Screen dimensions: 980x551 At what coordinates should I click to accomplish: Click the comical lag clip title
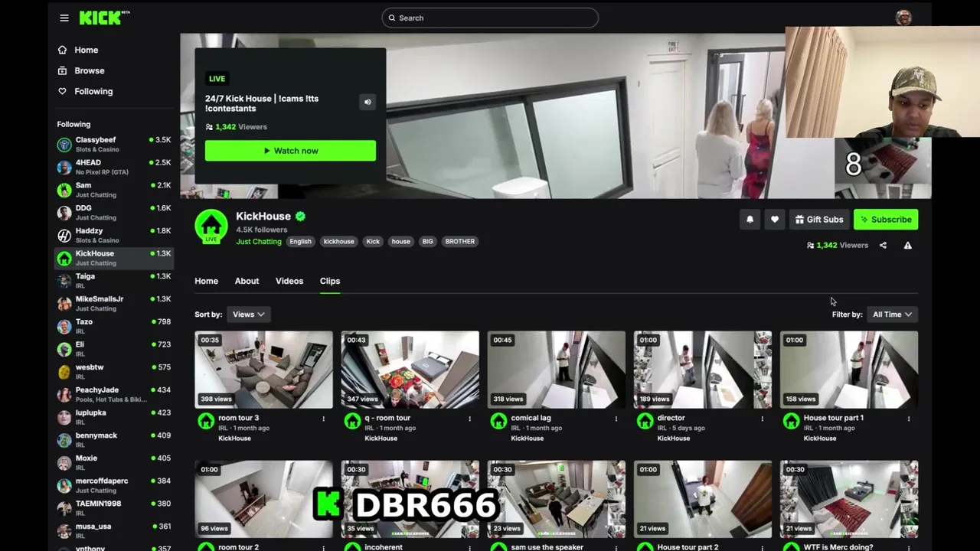pyautogui.click(x=531, y=419)
